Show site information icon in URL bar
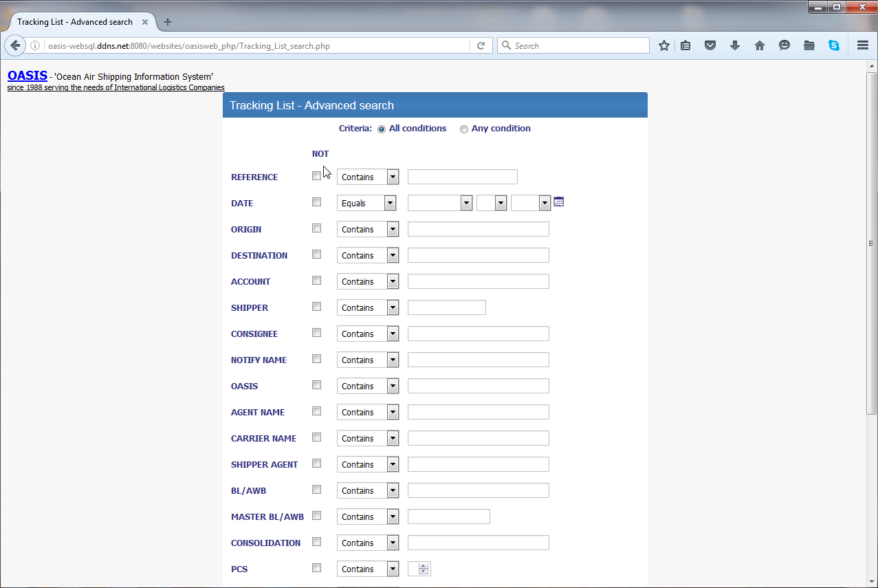 click(35, 46)
